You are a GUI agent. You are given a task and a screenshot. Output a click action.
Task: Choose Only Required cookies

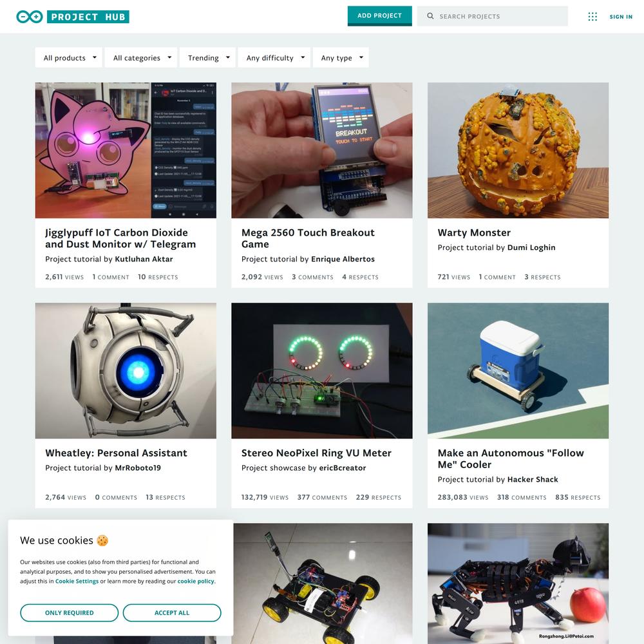pyautogui.click(x=69, y=613)
